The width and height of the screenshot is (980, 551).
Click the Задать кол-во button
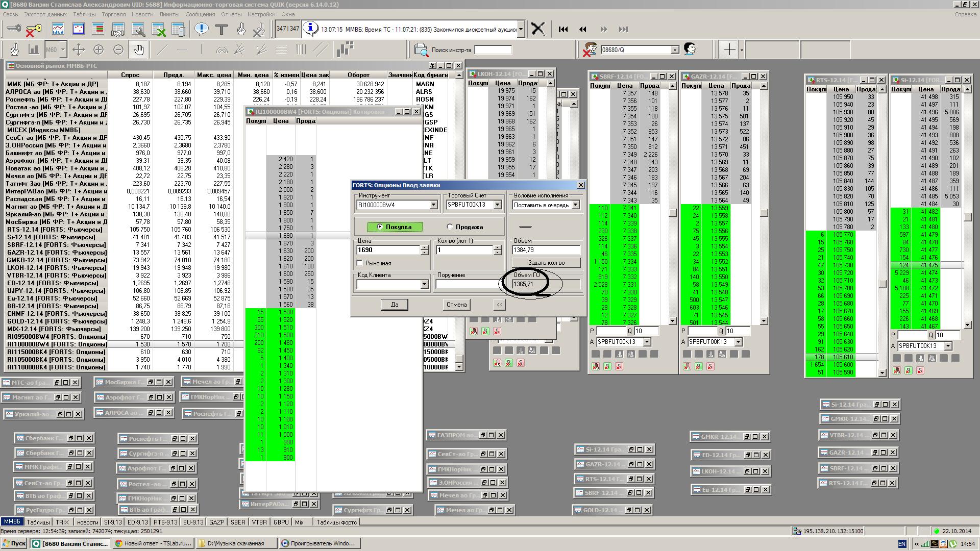[546, 263]
